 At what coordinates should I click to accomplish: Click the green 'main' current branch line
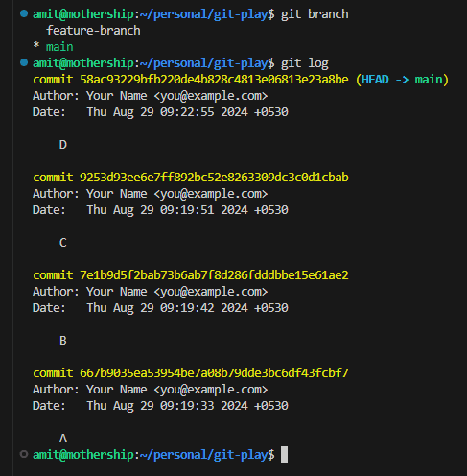[x=59, y=47]
